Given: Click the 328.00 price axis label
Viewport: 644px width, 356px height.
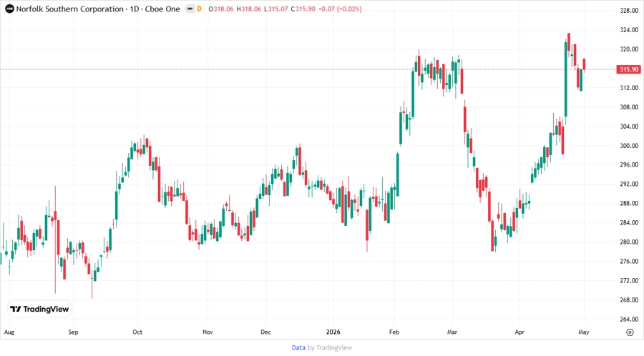Looking at the screenshot, I should click(629, 11).
